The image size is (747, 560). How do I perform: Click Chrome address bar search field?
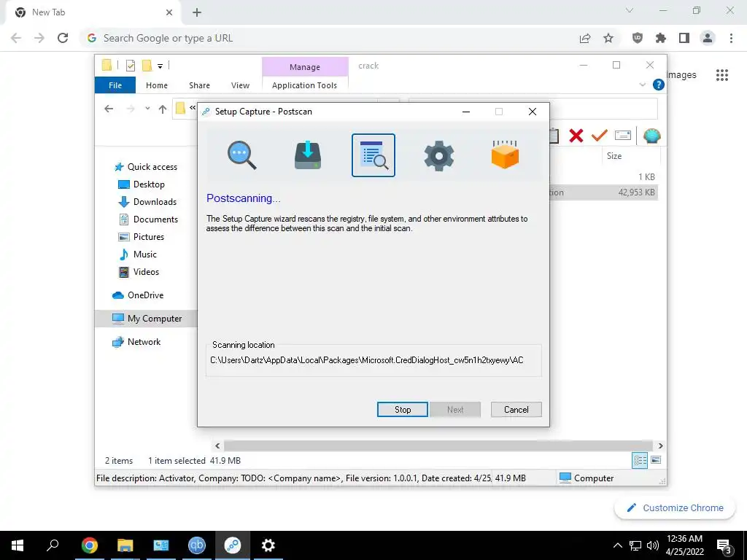(329, 38)
